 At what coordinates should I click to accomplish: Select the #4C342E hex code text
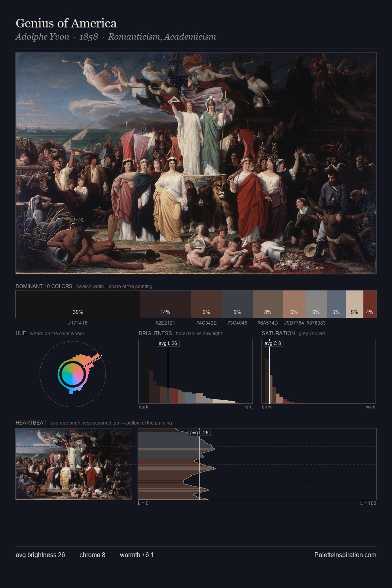[x=206, y=323]
